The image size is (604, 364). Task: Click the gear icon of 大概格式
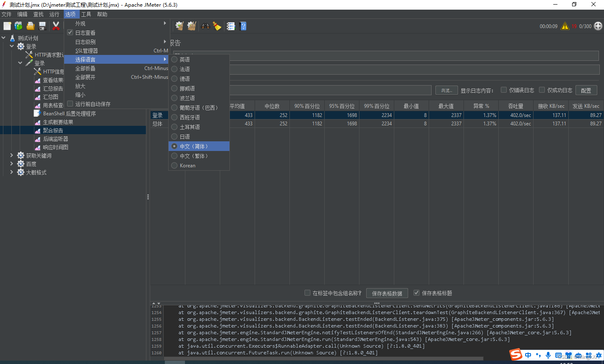[x=21, y=172]
